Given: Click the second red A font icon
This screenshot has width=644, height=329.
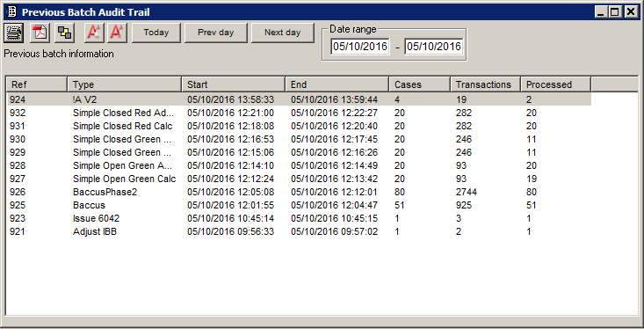Looking at the screenshot, I should [x=117, y=33].
